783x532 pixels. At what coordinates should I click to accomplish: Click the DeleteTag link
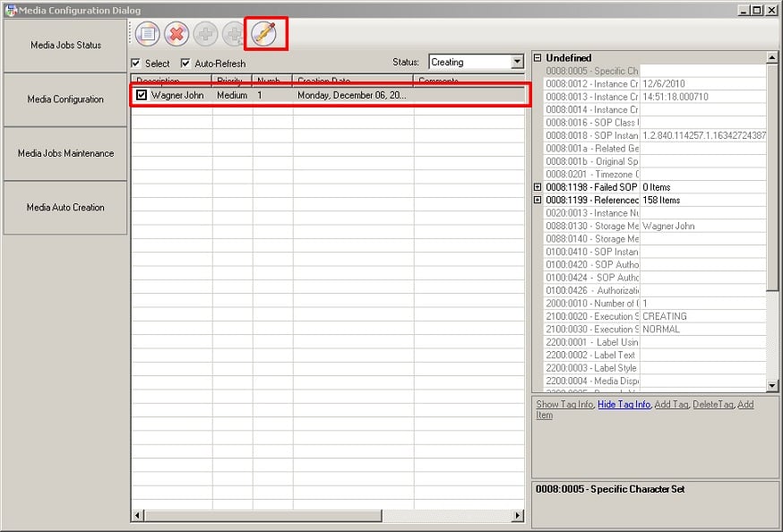point(712,405)
